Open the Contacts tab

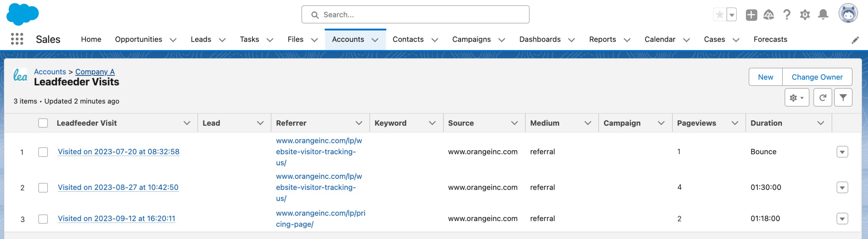(408, 39)
